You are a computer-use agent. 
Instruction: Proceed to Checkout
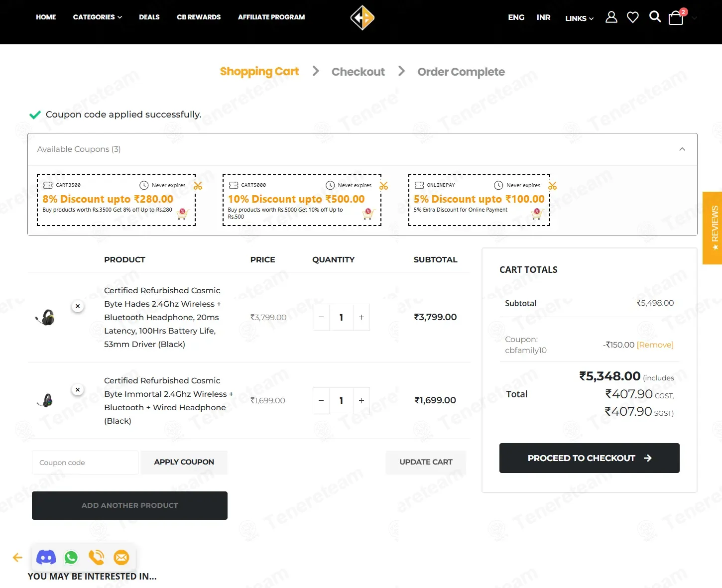pos(590,458)
